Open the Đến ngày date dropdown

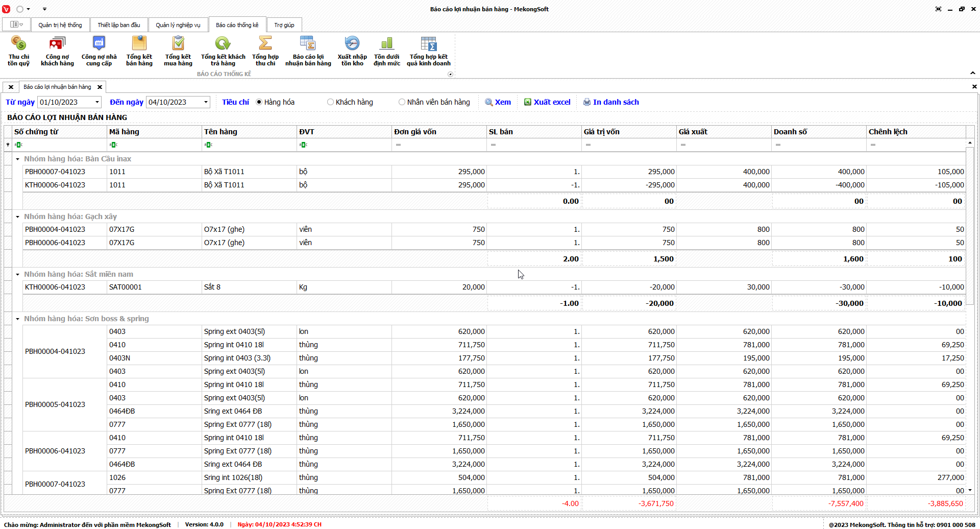click(x=206, y=102)
